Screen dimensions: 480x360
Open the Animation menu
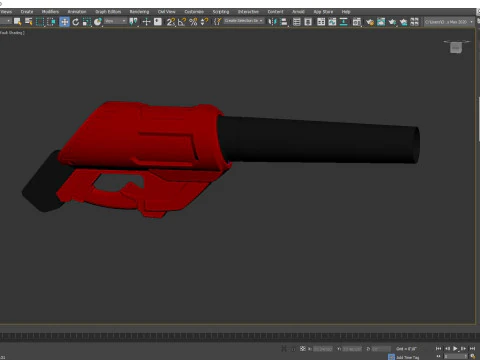[77, 12]
